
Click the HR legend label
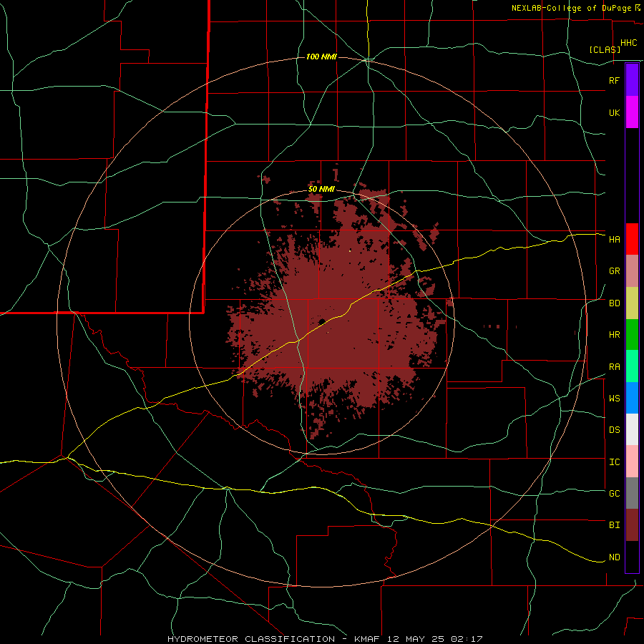614,335
